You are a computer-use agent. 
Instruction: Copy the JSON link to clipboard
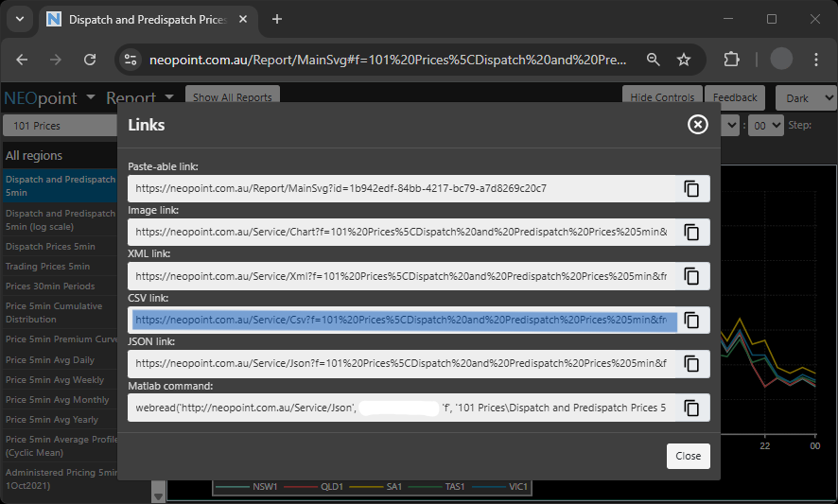click(x=691, y=363)
